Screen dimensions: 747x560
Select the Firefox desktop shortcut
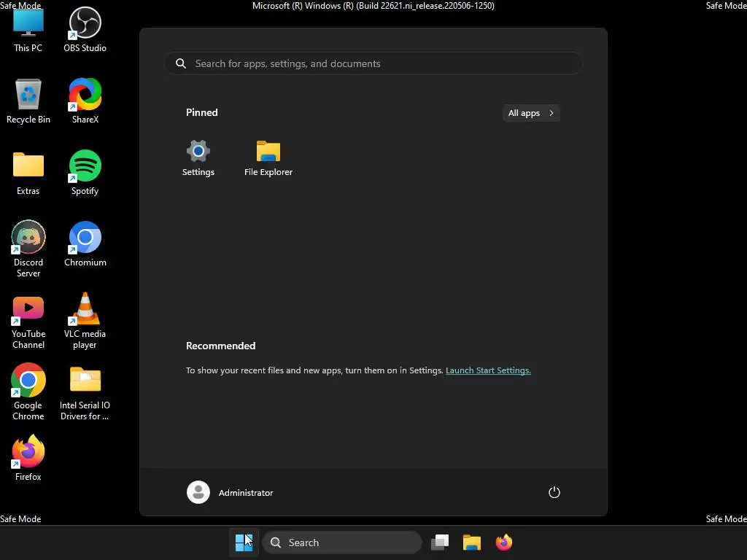tap(28, 458)
